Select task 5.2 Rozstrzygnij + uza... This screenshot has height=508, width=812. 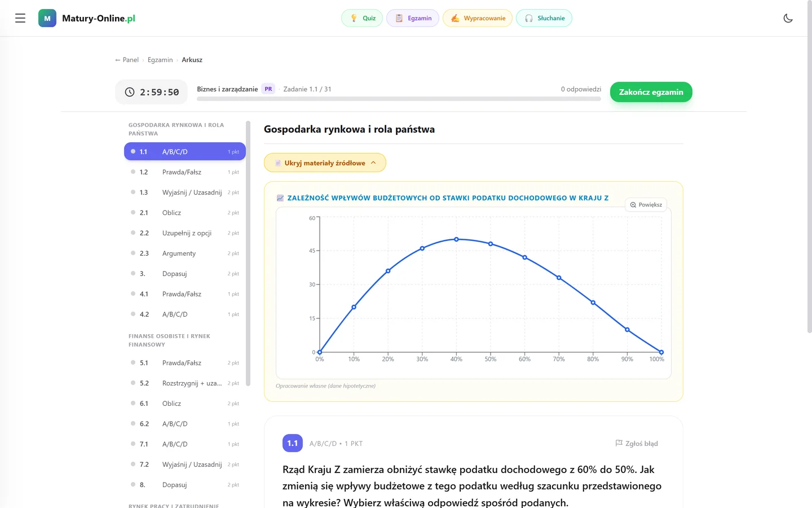click(185, 383)
